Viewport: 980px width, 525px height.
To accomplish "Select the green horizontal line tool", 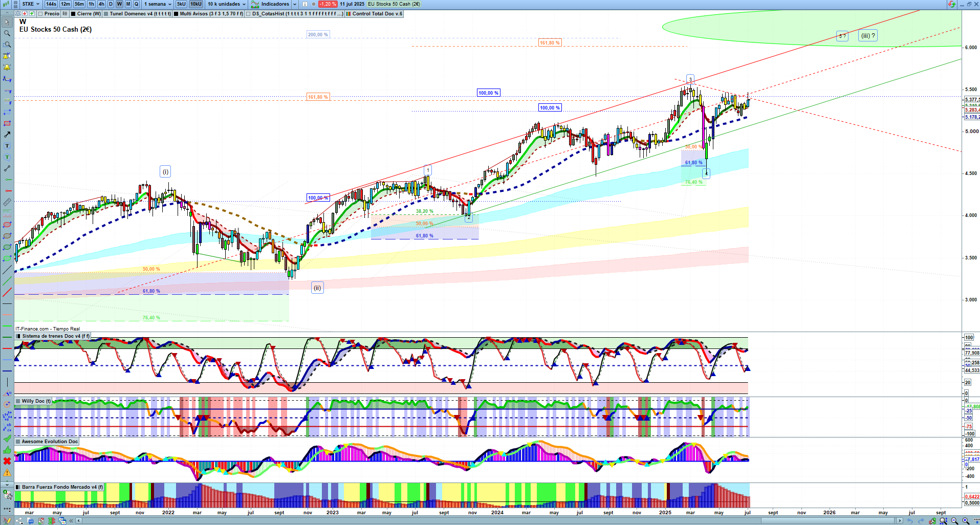I will pos(7,326).
